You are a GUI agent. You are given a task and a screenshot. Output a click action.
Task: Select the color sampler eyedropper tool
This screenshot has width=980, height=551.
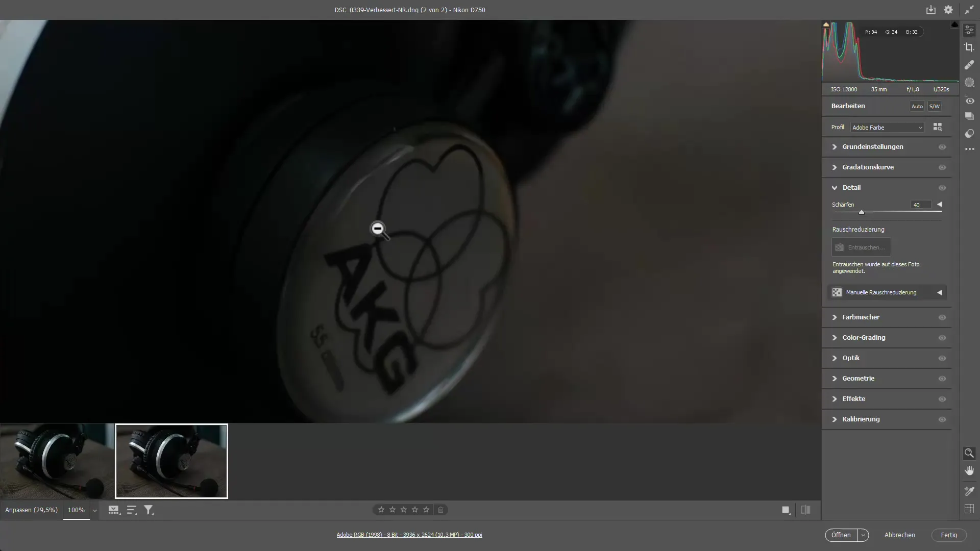(x=969, y=491)
